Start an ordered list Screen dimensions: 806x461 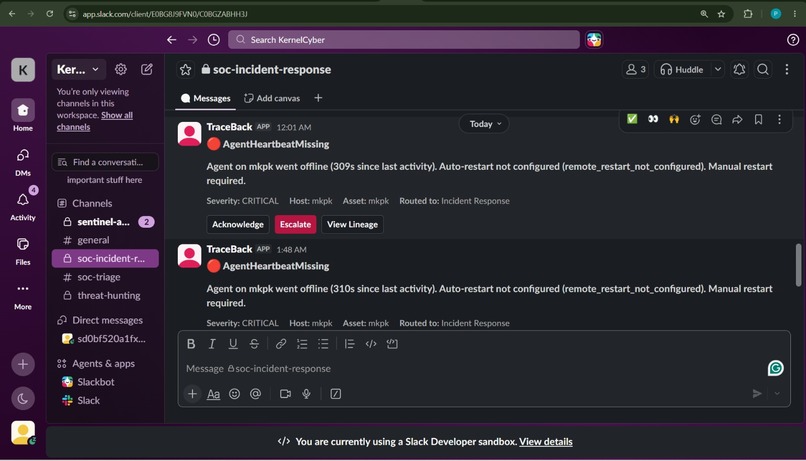pos(302,344)
